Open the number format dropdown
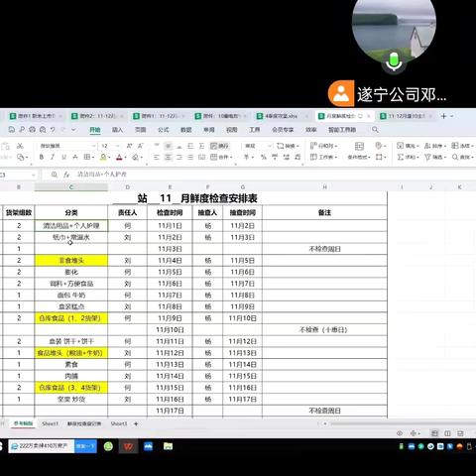476x476 pixels. [x=270, y=146]
